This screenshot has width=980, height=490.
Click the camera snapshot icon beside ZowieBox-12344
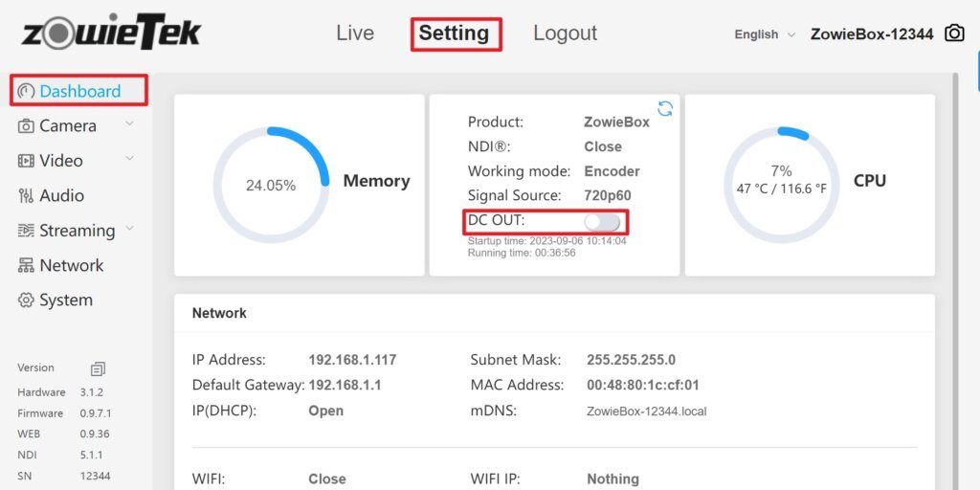[954, 33]
